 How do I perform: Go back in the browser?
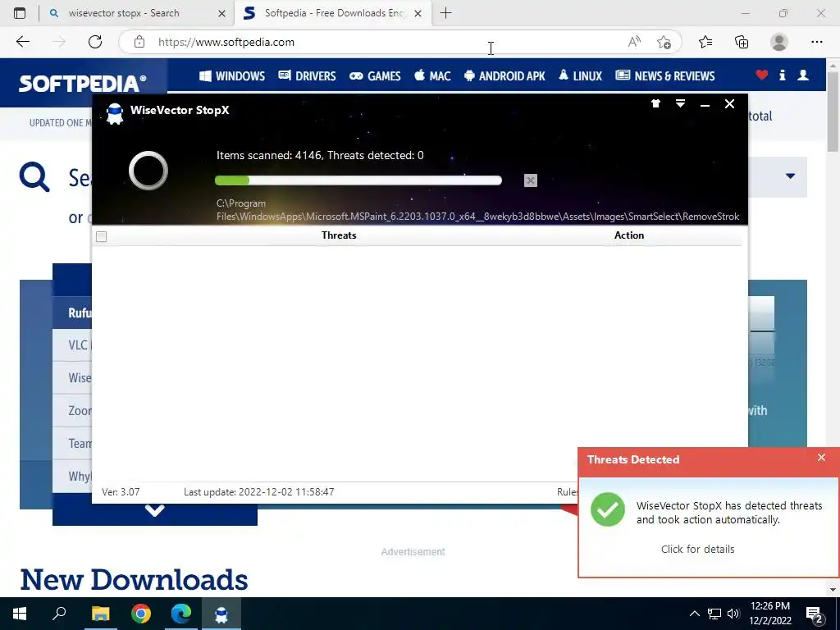(22, 42)
